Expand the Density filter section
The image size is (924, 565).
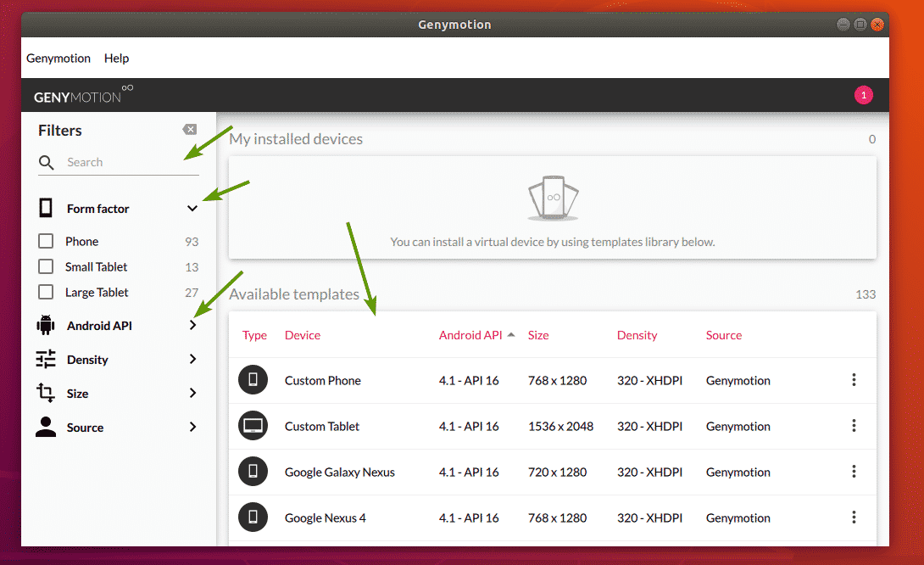192,360
